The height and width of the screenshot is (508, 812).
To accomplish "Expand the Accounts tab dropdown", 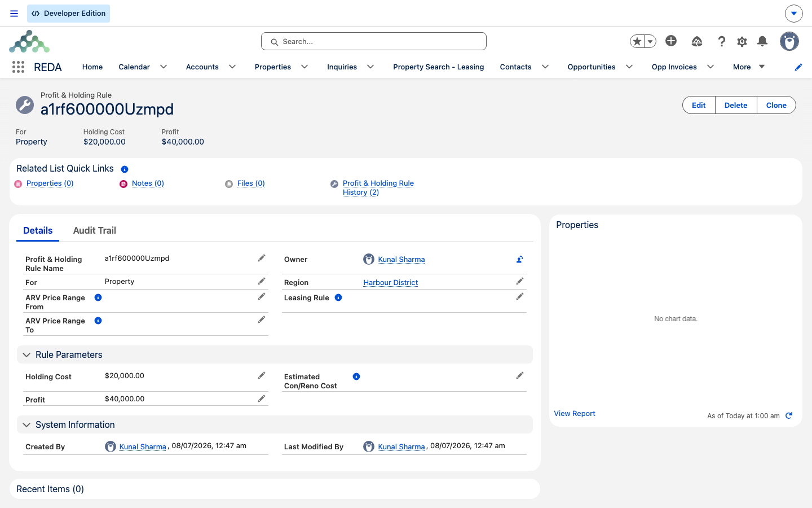I will click(x=232, y=67).
